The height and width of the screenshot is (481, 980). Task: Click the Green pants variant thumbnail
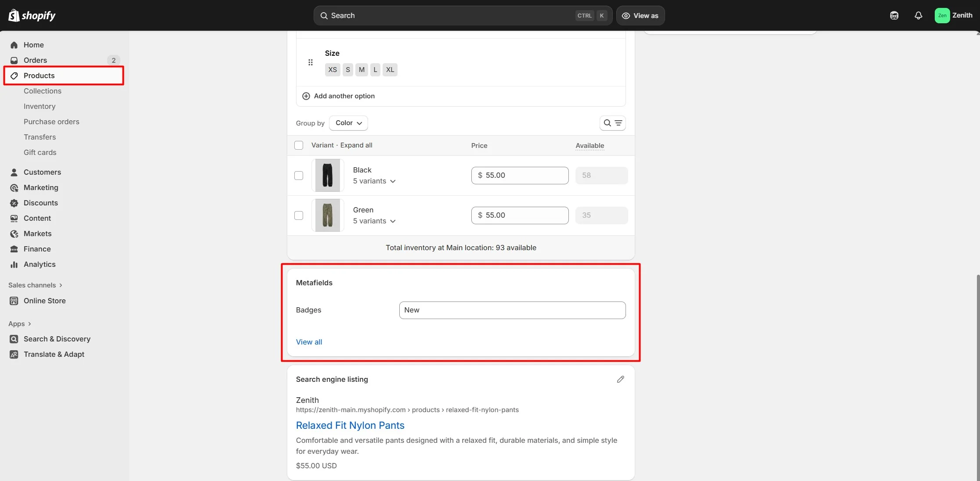click(x=328, y=215)
